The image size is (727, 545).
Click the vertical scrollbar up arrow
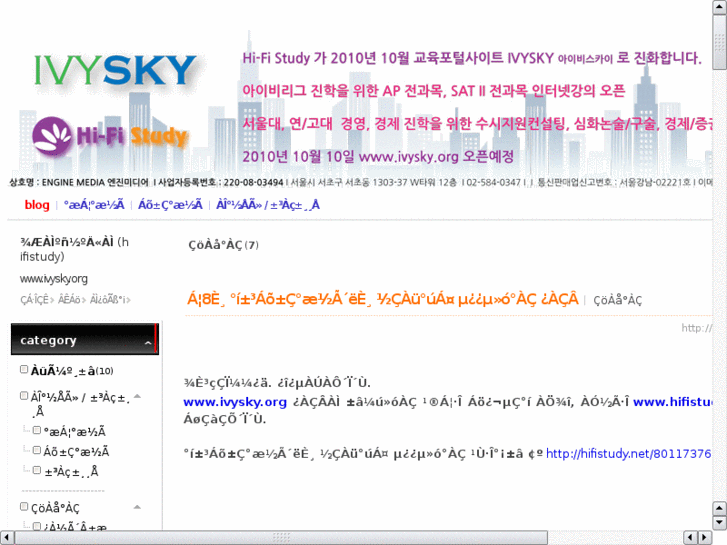719,7
